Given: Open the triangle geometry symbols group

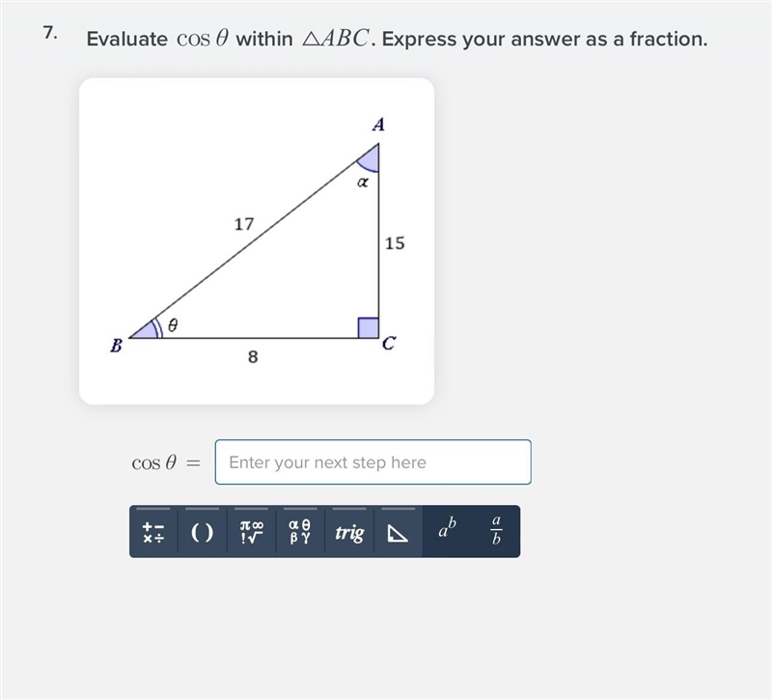Looking at the screenshot, I should click(x=398, y=532).
